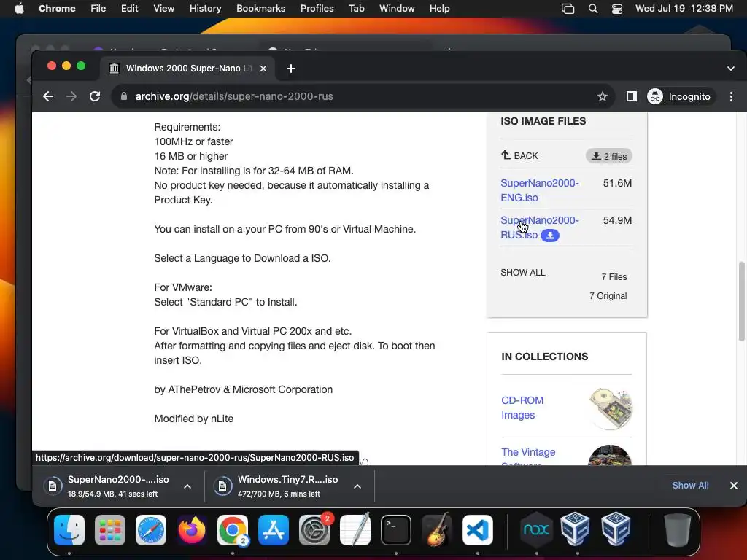Open the View menu

point(163,8)
